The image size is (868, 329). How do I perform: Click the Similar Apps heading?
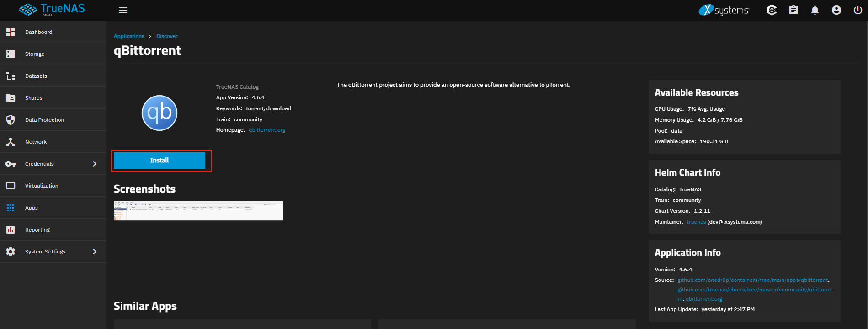pos(145,306)
